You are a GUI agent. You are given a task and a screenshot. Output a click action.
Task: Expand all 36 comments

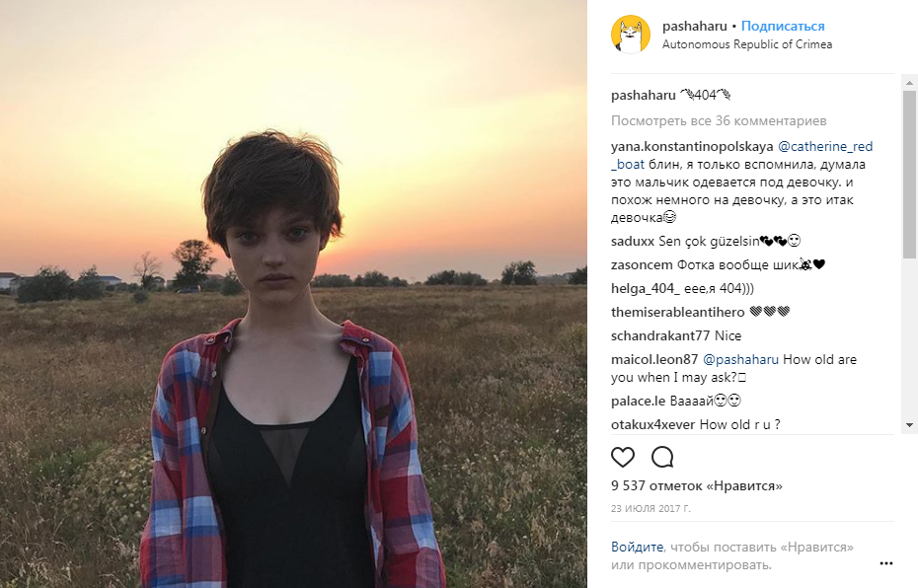click(719, 120)
